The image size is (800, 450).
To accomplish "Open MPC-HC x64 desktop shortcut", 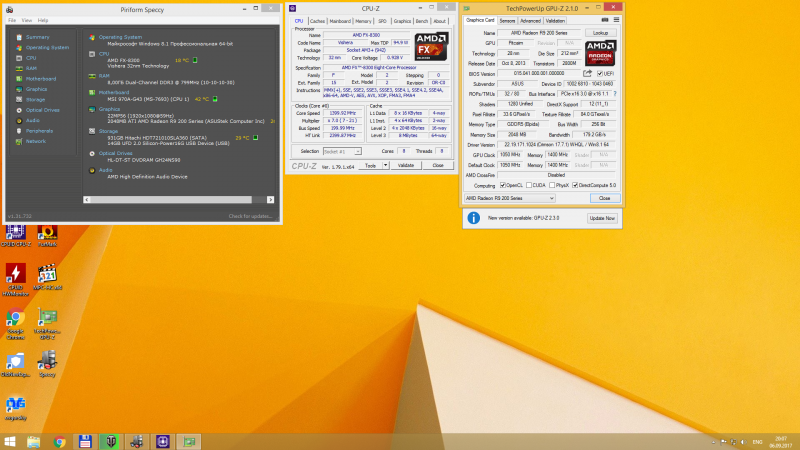I will pos(47,277).
